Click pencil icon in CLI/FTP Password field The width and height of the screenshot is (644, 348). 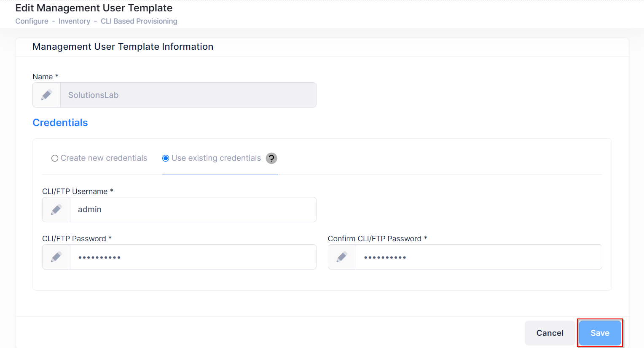tap(56, 257)
